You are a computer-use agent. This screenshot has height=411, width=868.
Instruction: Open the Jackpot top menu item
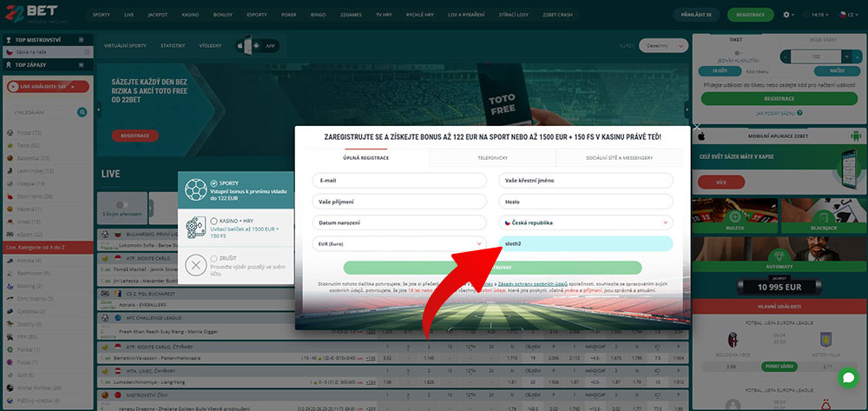click(158, 15)
